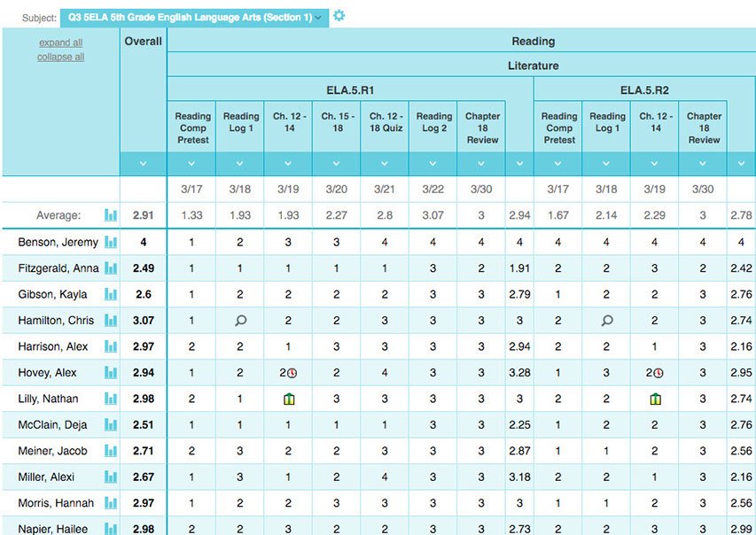Open the chart icon for Average row
Viewport: 756px width, 535px height.
coord(111,215)
